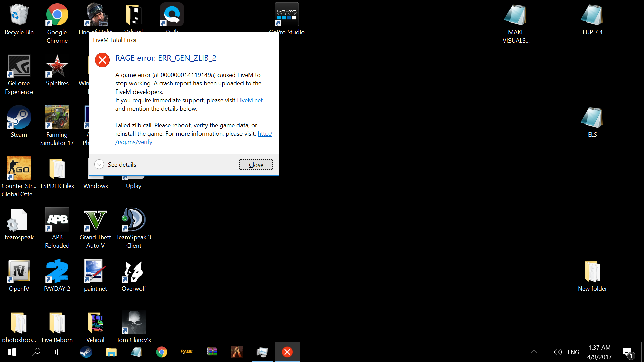Open taskbar search magnifier
644x362 pixels.
coord(36,352)
